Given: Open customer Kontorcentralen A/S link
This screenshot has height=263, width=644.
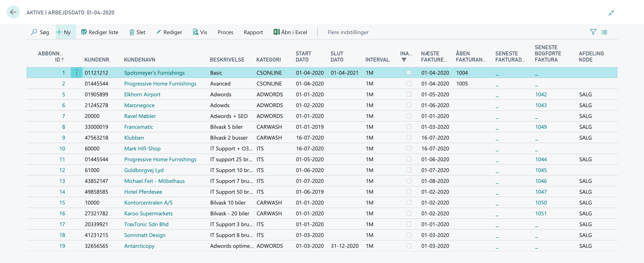Looking at the screenshot, I should 148,203.
